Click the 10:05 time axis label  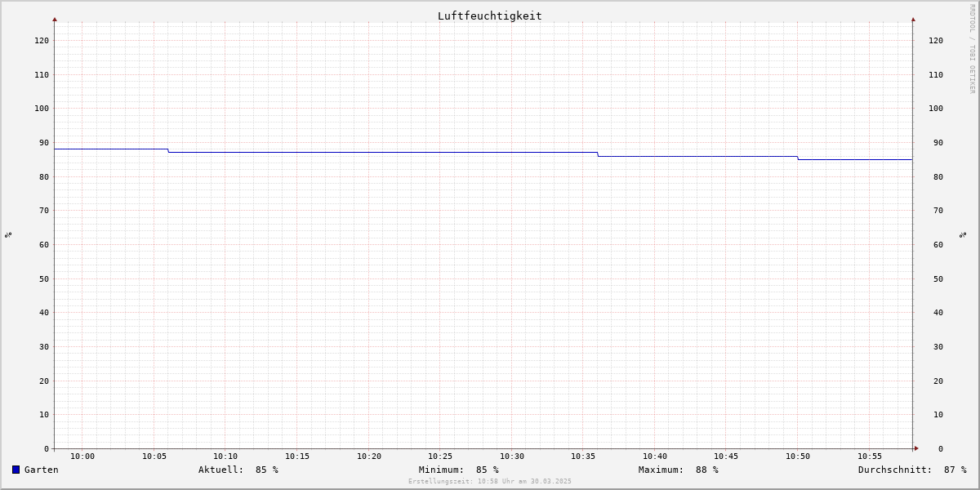tap(154, 457)
